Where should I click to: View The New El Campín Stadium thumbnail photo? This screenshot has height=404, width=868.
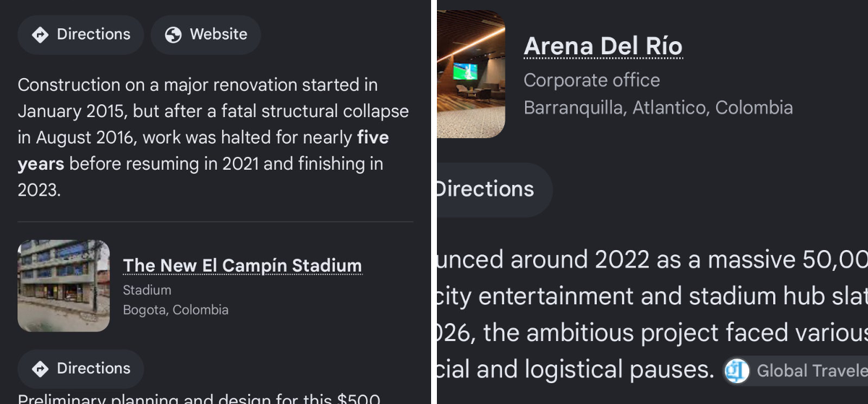pyautogui.click(x=64, y=285)
